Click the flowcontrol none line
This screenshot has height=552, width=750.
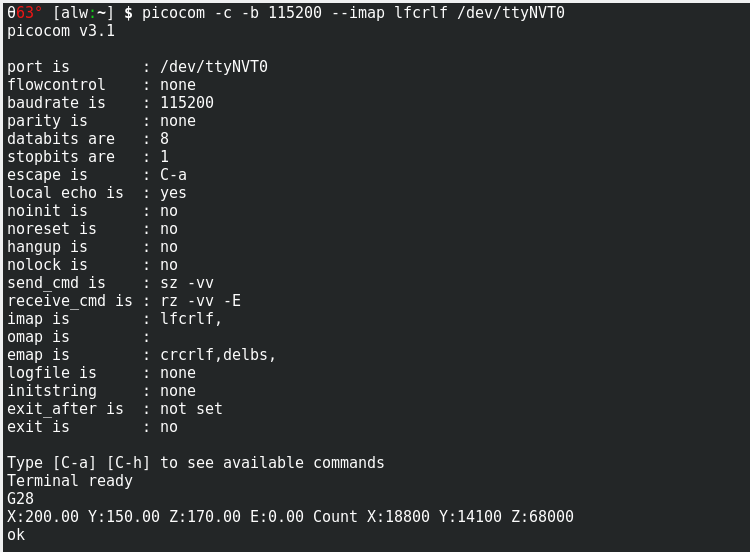[x=101, y=85]
